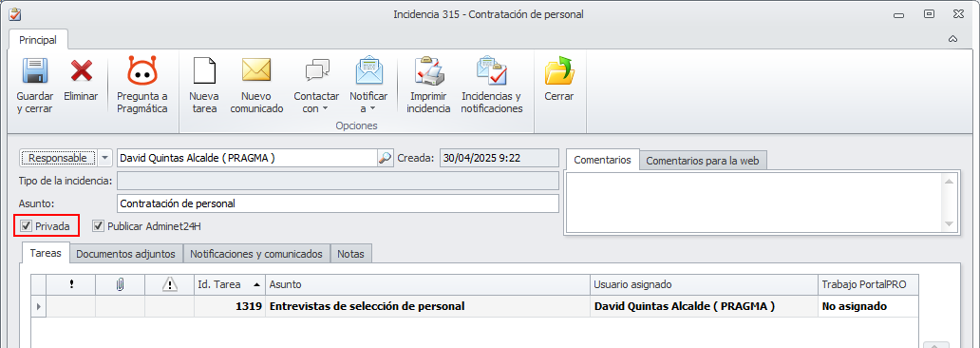Click the Responsable button

[58, 159]
